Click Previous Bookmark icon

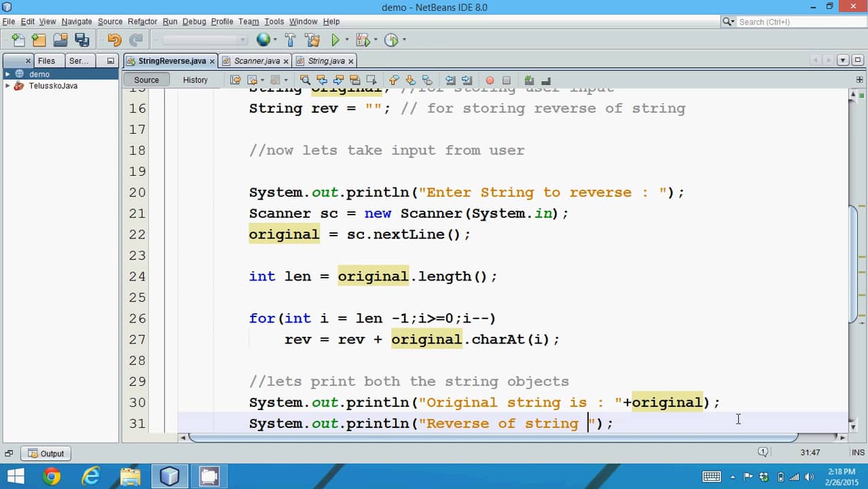point(394,79)
